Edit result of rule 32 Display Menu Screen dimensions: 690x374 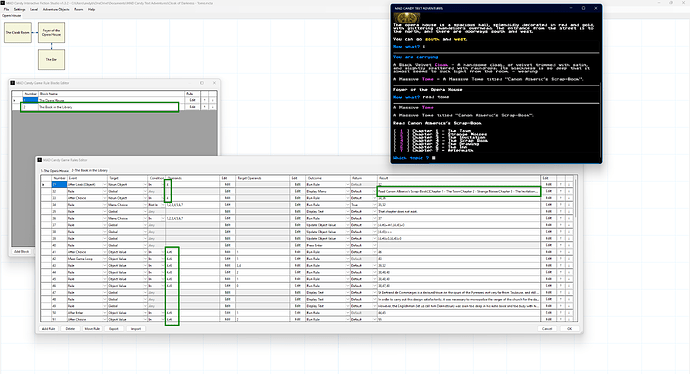pos(548,191)
